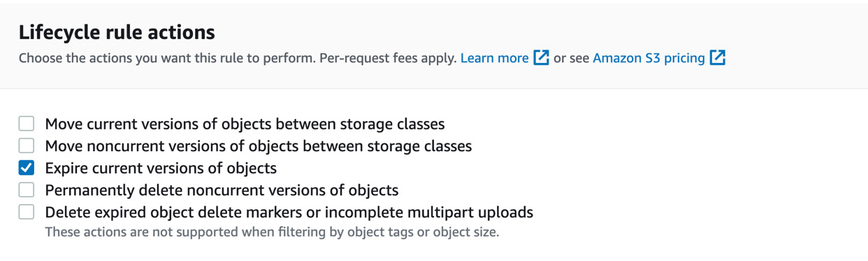Check the Permanently delete noncurrent versions checkbox
The width and height of the screenshot is (868, 261).
pyautogui.click(x=27, y=190)
